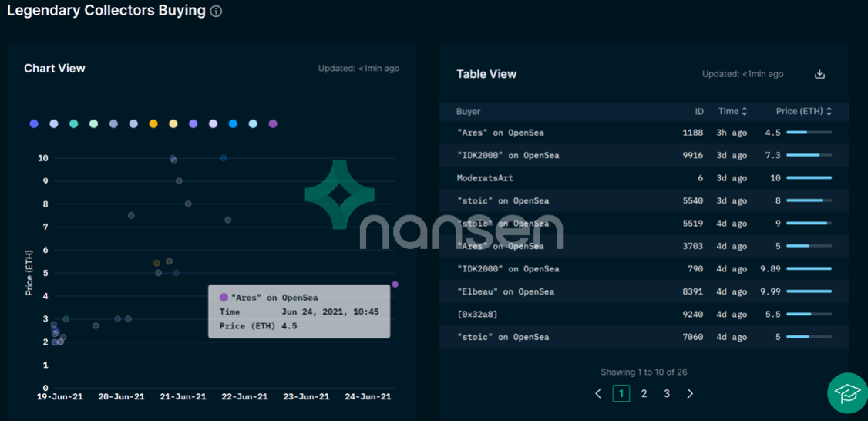This screenshot has height=421, width=868.
Task: Click the 19-Jun-21 axis label
Action: pos(59,397)
